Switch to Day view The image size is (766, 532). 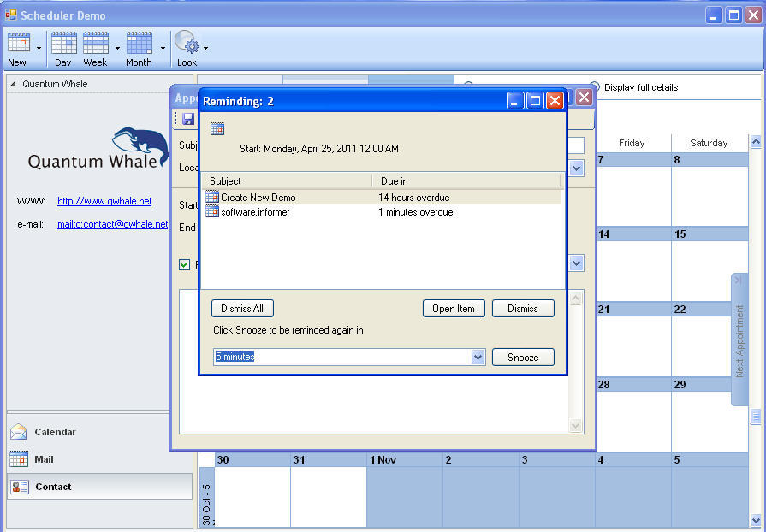[x=63, y=49]
